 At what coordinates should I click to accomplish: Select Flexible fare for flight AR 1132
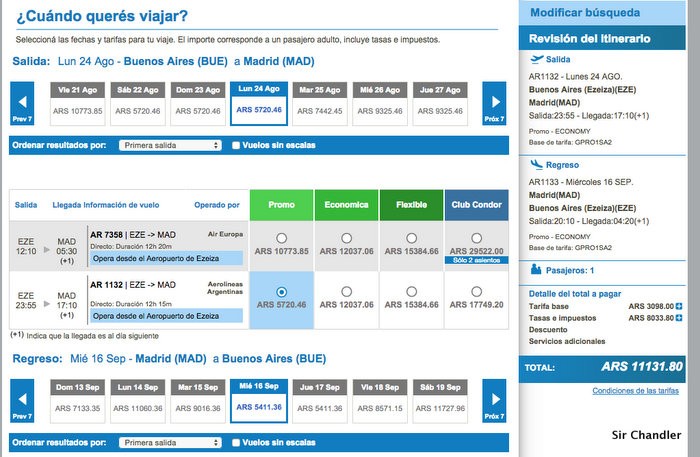click(411, 291)
